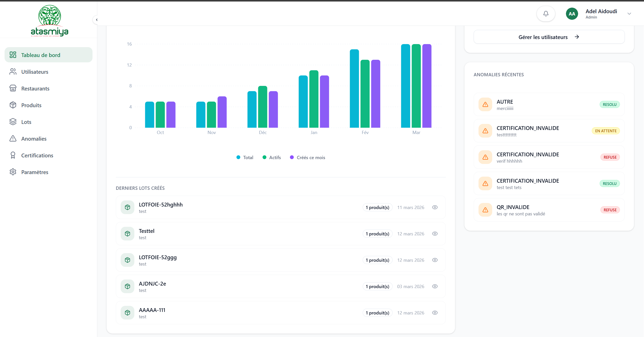
Task: Click package icon of LOTFOIE-52hghhh lot
Action: 127,207
